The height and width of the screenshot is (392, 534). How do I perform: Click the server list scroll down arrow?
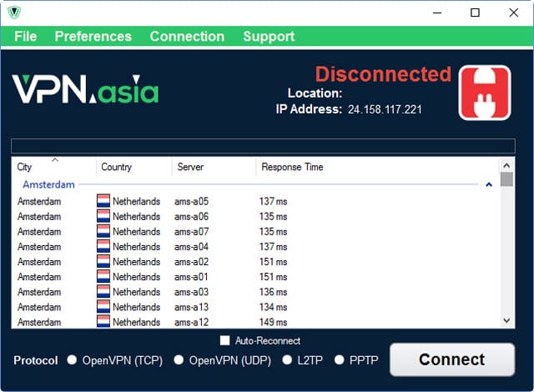tap(506, 320)
